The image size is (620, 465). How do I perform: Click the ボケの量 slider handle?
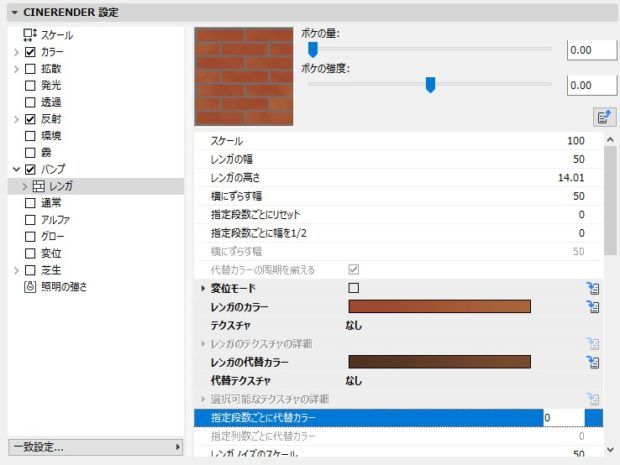(313, 50)
